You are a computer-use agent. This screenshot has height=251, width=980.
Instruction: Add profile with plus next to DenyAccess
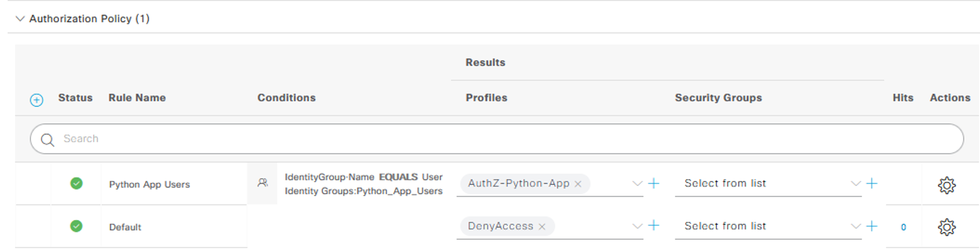point(654,225)
